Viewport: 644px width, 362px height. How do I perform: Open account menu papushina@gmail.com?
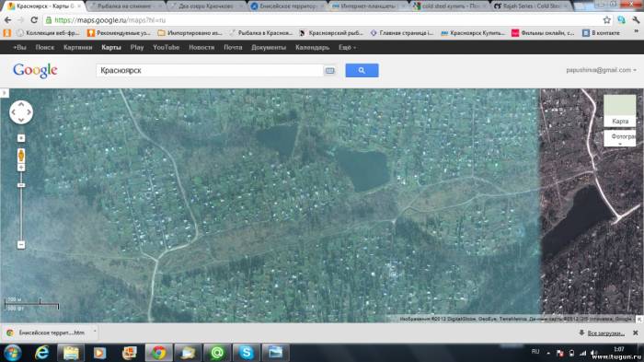(601, 70)
